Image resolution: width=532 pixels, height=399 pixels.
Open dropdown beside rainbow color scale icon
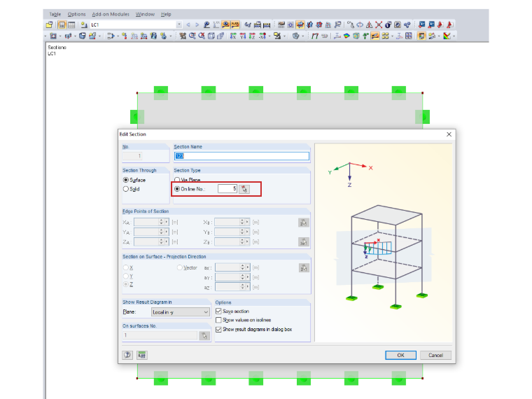click(454, 36)
